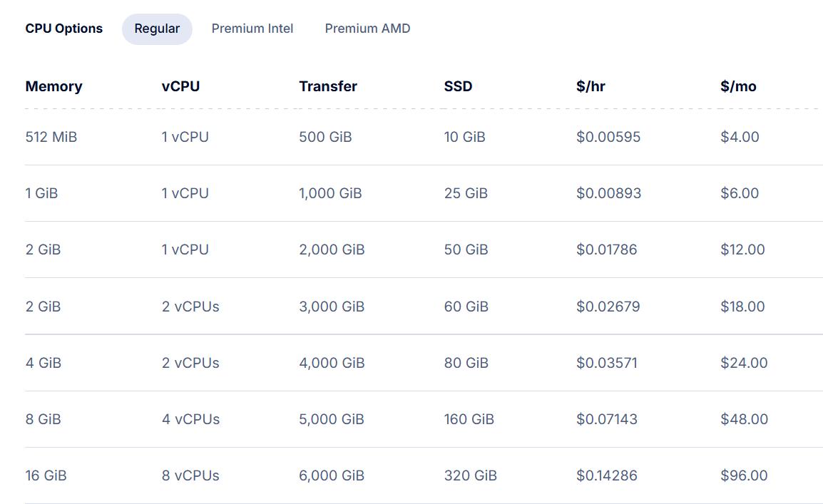Switch to the Premium AMD tab
The width and height of the screenshot is (823, 504).
[x=367, y=29]
